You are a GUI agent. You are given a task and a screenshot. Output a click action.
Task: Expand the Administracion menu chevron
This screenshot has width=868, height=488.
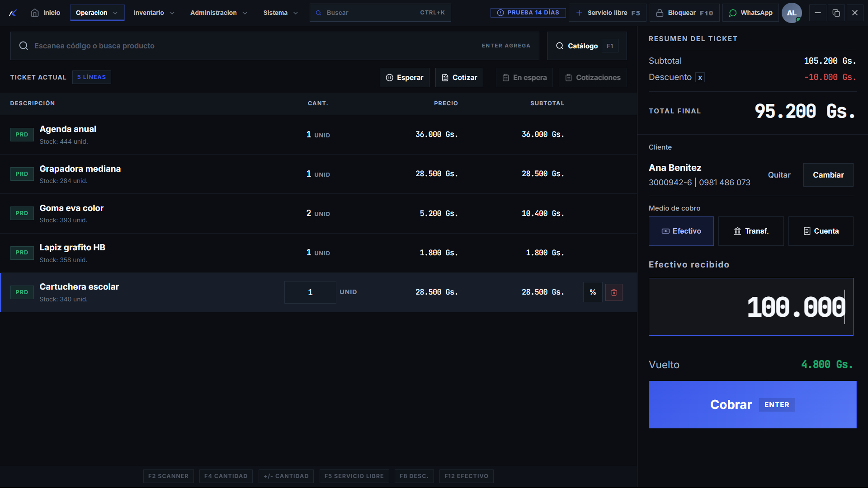(x=245, y=13)
